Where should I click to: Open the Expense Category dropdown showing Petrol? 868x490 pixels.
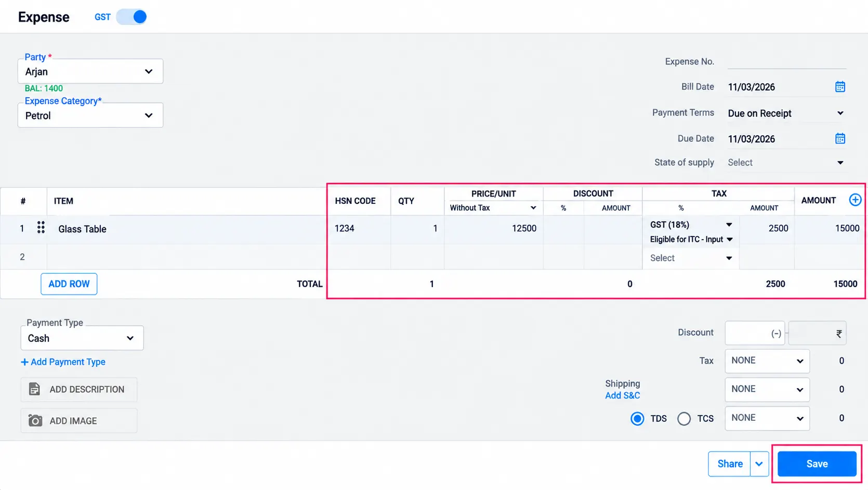pos(90,115)
